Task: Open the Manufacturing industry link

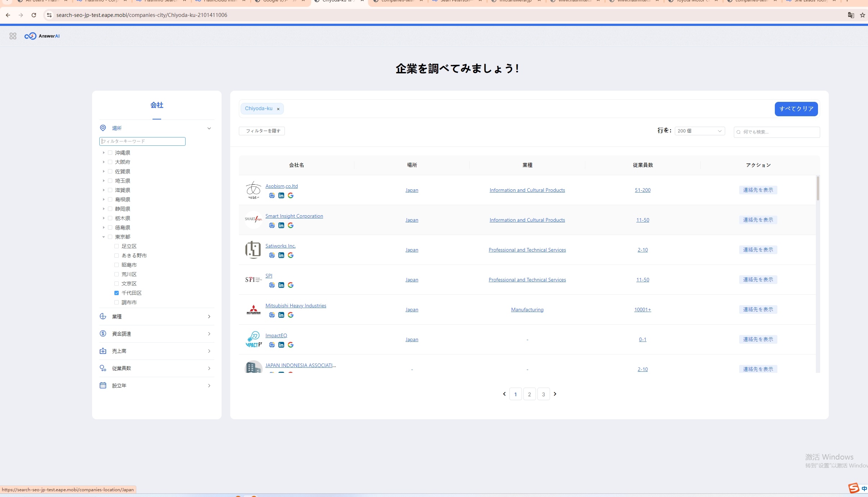Action: pyautogui.click(x=527, y=310)
